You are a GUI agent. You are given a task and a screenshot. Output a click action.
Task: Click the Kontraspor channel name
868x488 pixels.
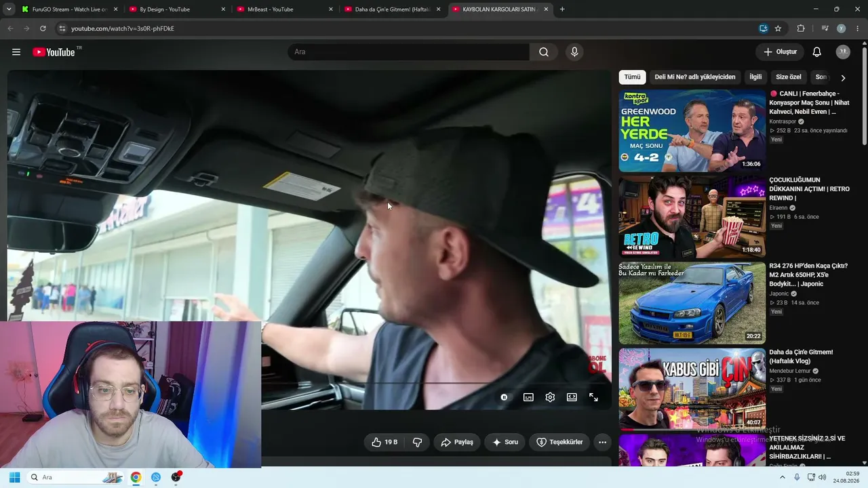pyautogui.click(x=783, y=121)
